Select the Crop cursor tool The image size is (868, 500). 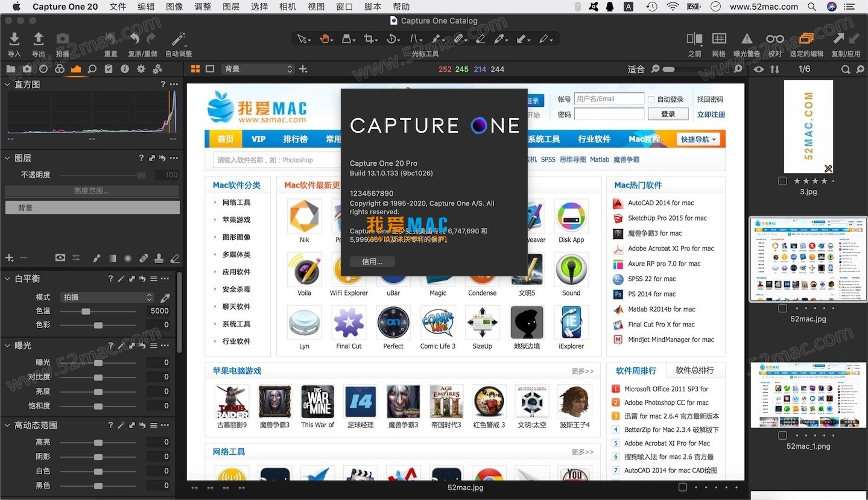369,39
